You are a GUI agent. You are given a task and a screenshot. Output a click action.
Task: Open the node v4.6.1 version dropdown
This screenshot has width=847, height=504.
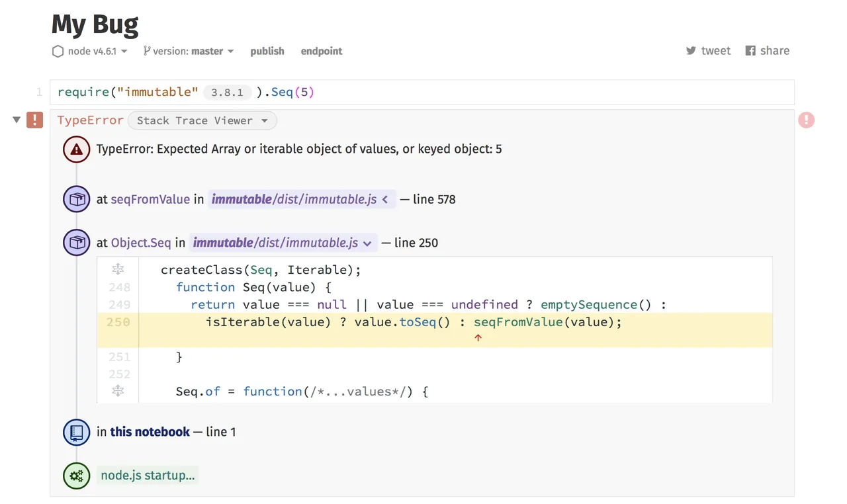(89, 51)
